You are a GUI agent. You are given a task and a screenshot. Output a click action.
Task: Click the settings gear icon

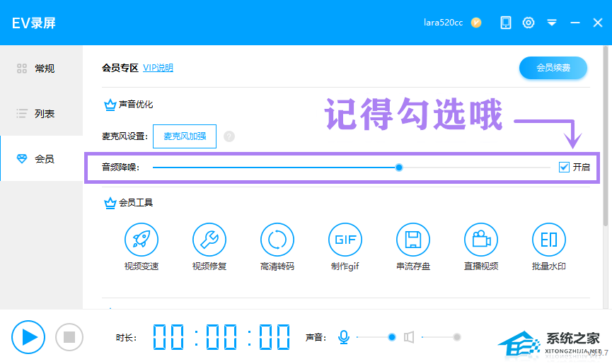(x=529, y=23)
